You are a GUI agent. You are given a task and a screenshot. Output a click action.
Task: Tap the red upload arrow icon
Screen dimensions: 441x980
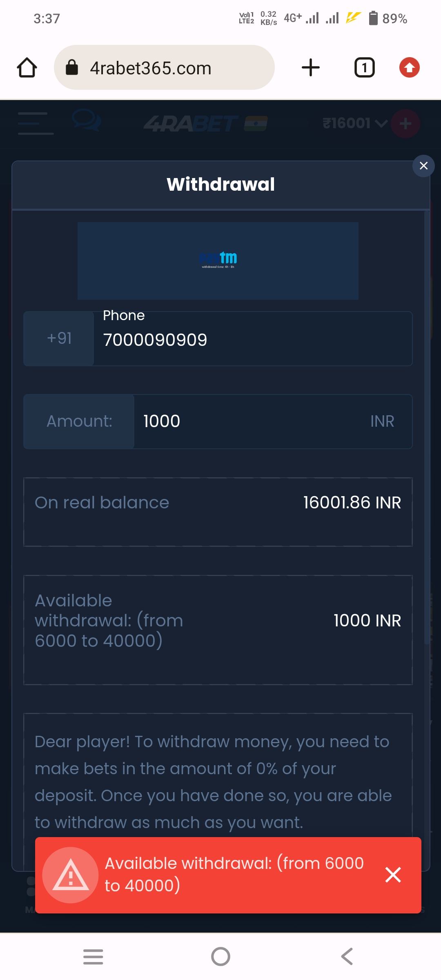pos(410,68)
